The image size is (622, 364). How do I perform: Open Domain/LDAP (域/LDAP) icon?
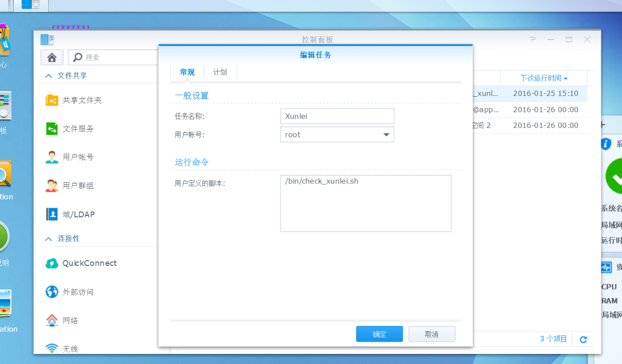[x=52, y=214]
